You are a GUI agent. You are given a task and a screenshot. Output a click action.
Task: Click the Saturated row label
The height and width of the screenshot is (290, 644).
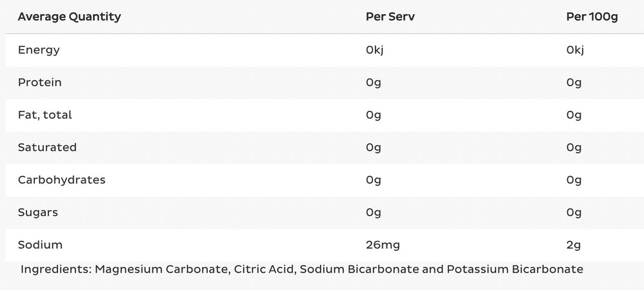coord(47,147)
